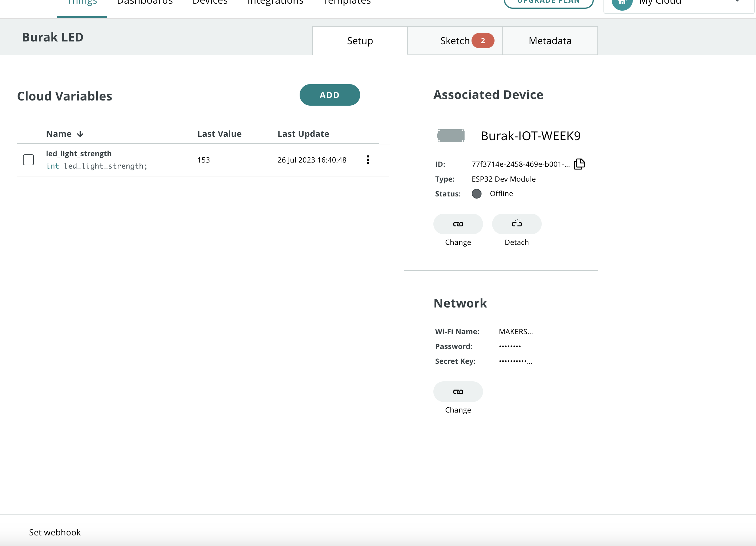Click the Burak LED thing title
Screen dimensions: 756x546
click(x=53, y=37)
